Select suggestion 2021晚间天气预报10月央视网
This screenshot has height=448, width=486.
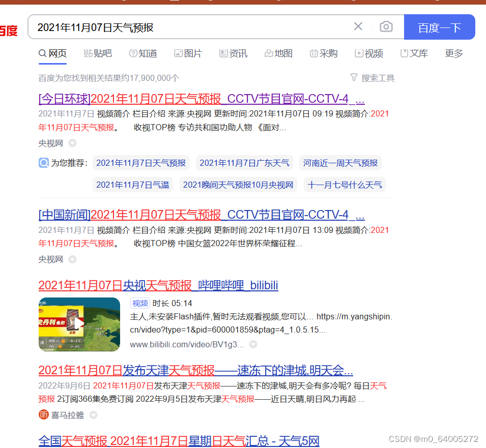coord(238,185)
